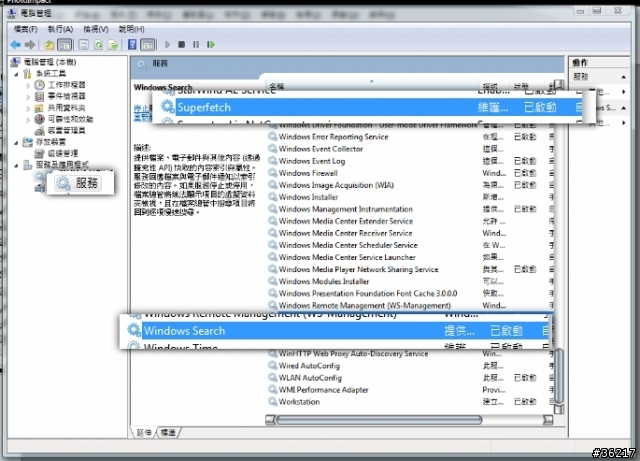Image resolution: width=640 pixels, height=461 pixels.
Task: Click gear icon of Windows Modules Installer
Action: 272,281
